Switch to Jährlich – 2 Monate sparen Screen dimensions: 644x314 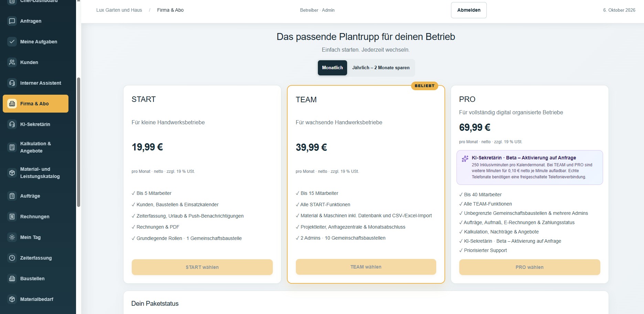click(381, 68)
